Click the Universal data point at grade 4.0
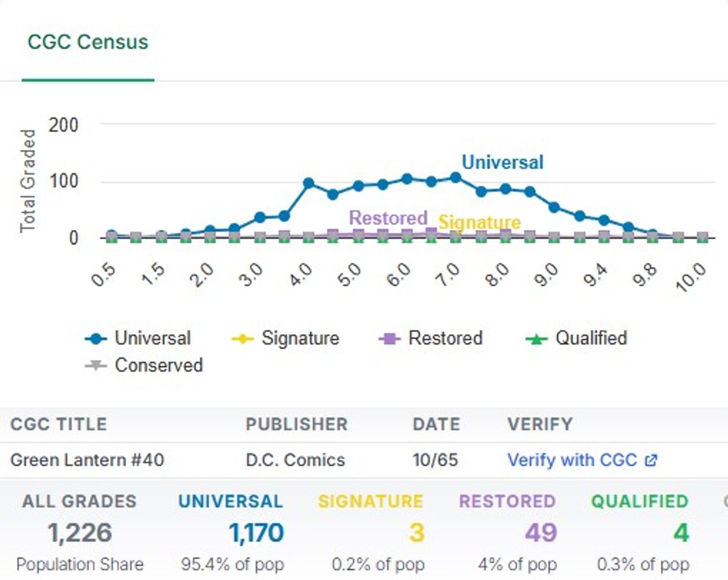This screenshot has width=728, height=580. [x=308, y=183]
